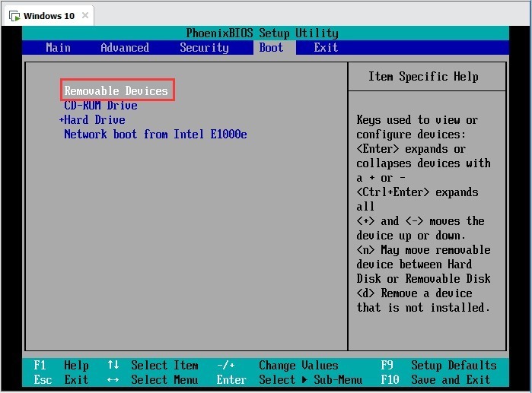Switch to the Advanced menu

point(125,47)
